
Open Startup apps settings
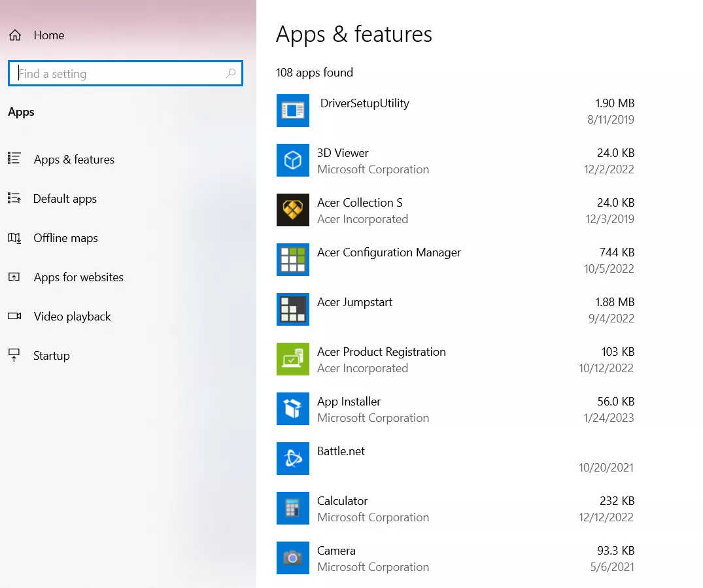[x=51, y=356]
